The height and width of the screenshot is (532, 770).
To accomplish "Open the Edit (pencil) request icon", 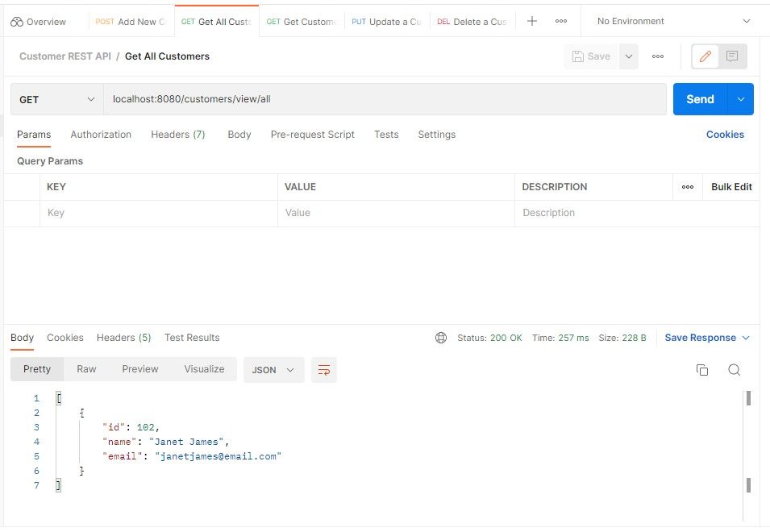I will tap(705, 56).
